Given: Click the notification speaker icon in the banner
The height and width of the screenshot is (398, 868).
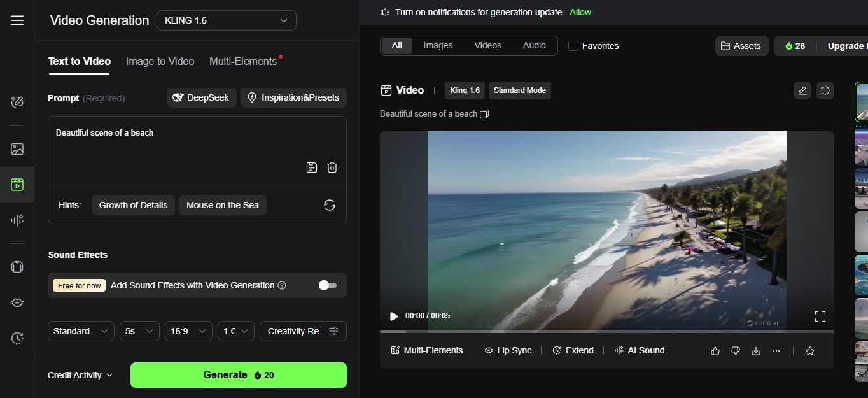Looking at the screenshot, I should coord(385,12).
